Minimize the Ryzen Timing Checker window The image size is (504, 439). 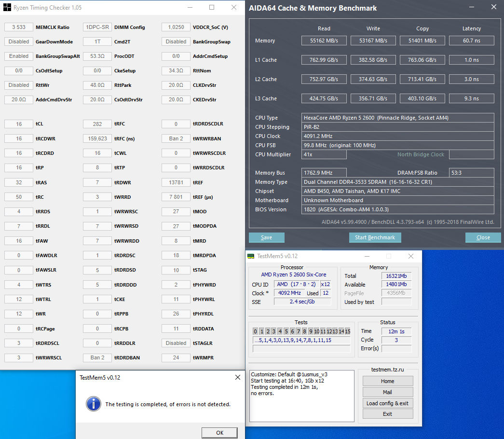click(191, 7)
